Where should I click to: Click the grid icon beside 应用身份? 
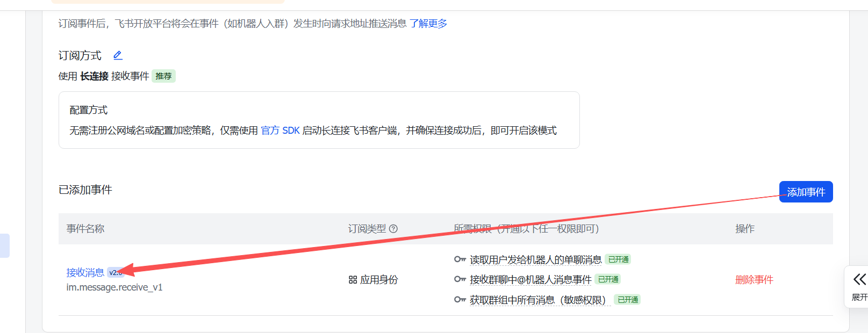click(x=353, y=280)
